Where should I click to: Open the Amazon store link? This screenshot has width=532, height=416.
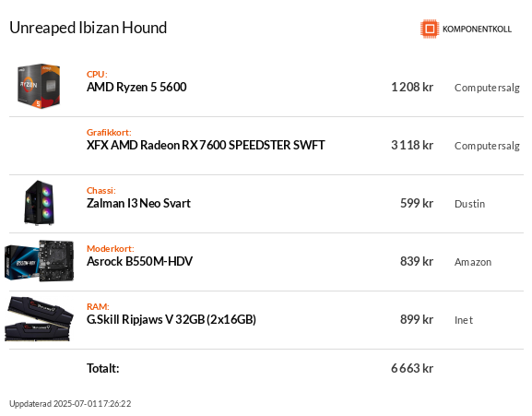[x=473, y=262]
